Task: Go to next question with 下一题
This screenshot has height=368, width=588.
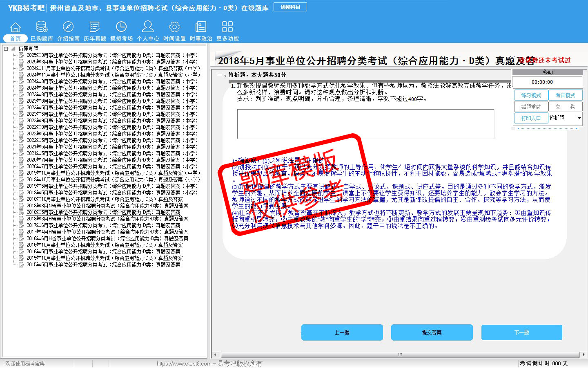Action: coord(521,332)
